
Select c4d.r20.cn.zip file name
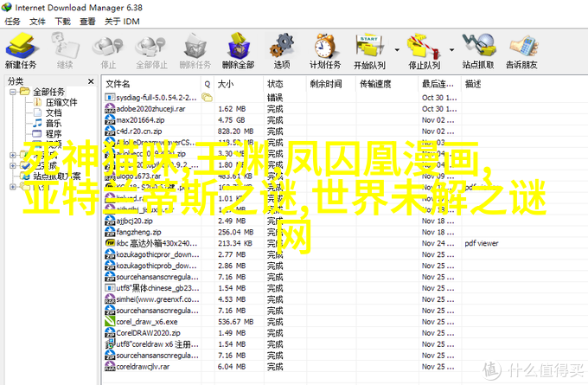click(x=139, y=132)
